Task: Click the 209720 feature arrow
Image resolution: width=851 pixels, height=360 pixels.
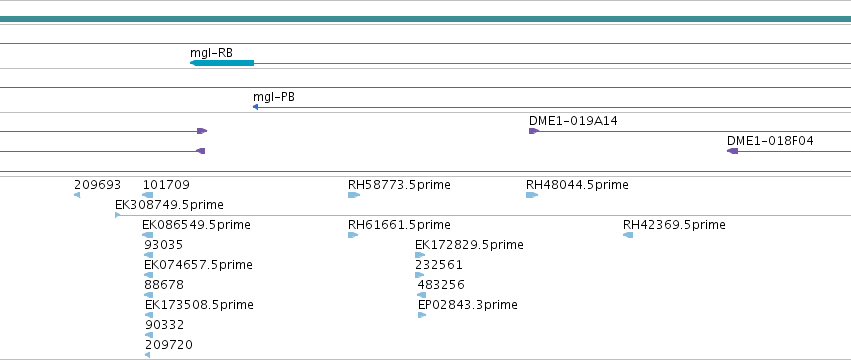Action: pos(148,355)
